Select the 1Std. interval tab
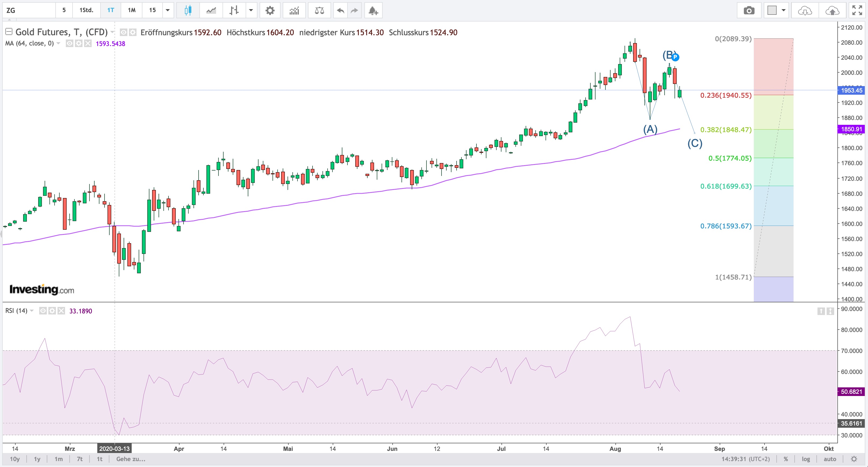This screenshot has width=868, height=467. point(86,10)
